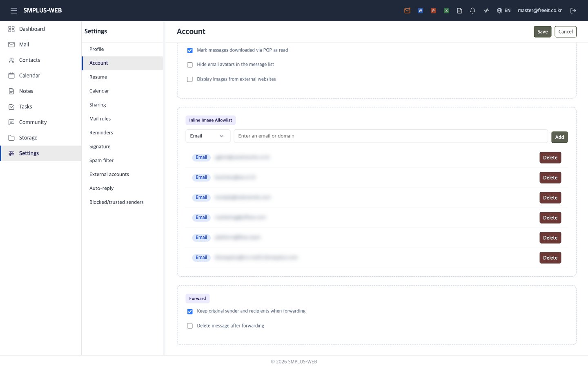588x368 pixels.
Task: Open Blocked/trusted senders settings
Action: click(x=122, y=202)
